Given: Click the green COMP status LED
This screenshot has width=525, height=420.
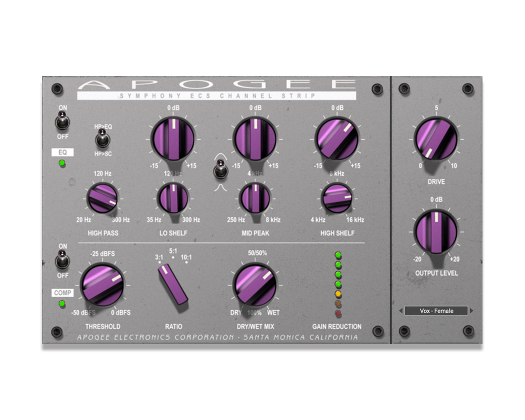Looking at the screenshot, I should tap(62, 304).
